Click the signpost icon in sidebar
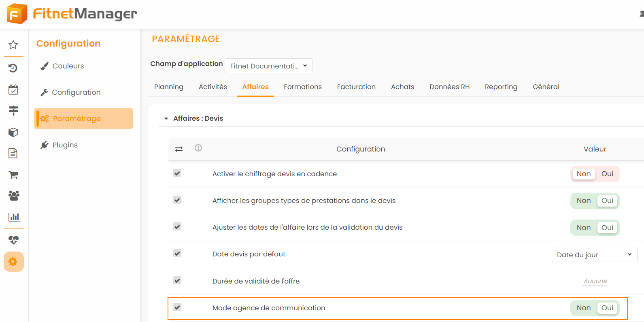This screenshot has height=322, width=644. coord(13,111)
